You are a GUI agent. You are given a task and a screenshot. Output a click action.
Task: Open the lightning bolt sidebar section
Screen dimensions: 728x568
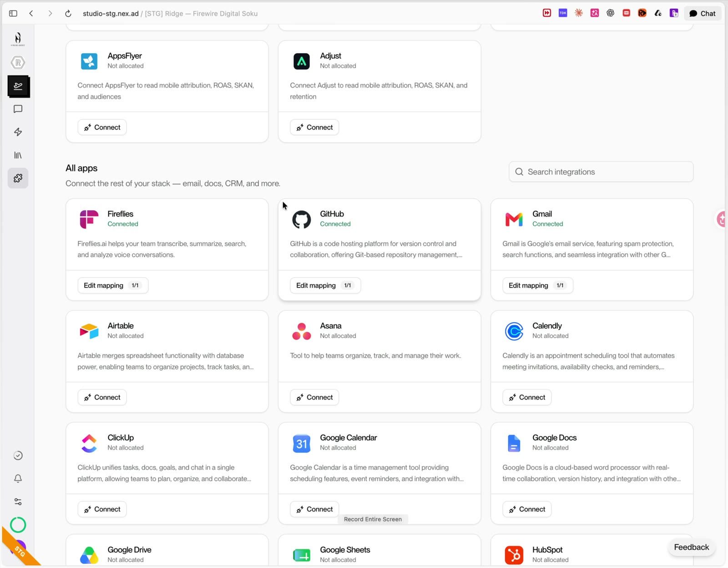pos(18,132)
